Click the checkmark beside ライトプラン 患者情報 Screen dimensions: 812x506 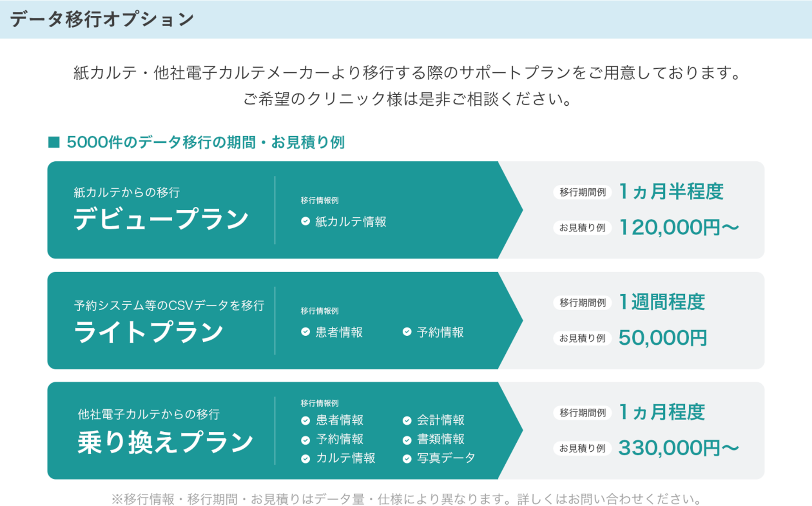pyautogui.click(x=305, y=332)
